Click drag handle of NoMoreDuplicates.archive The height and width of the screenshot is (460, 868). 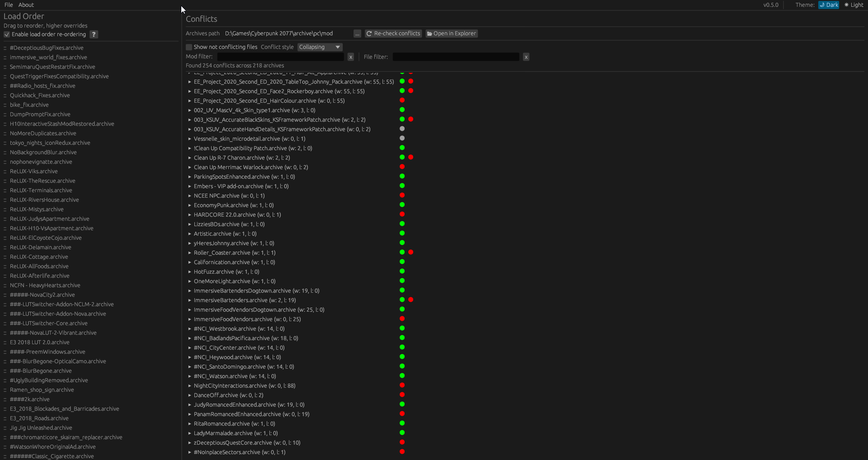point(5,133)
